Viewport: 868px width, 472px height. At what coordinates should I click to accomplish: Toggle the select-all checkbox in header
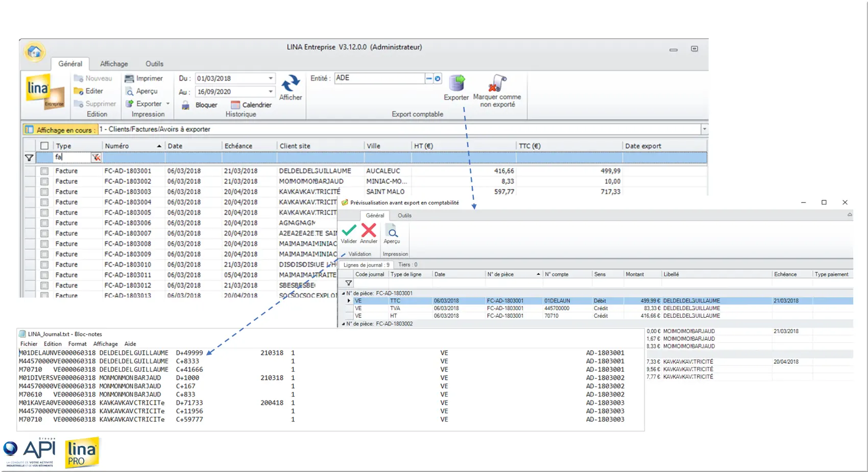tap(44, 146)
